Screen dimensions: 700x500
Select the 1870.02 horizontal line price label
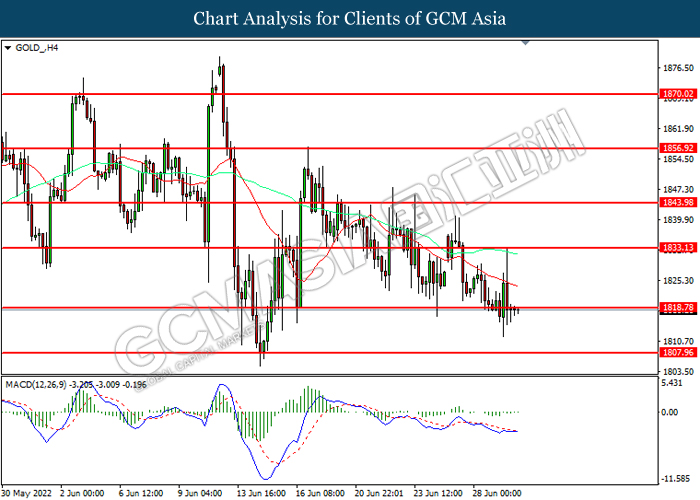pyautogui.click(x=678, y=94)
